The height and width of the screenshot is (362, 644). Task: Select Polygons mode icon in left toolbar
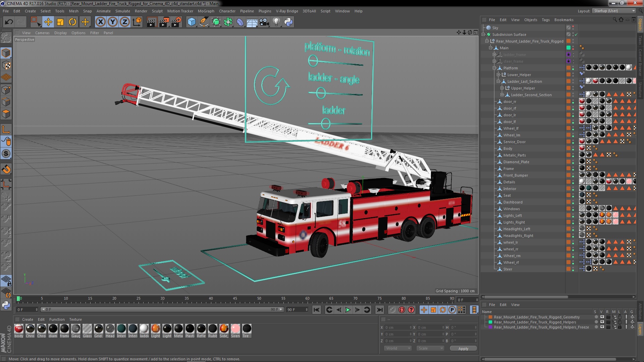(x=6, y=114)
